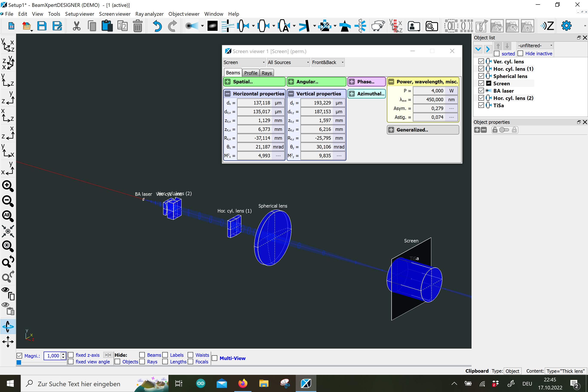
Task: Click the scissors Cut icon
Action: [x=77, y=26]
